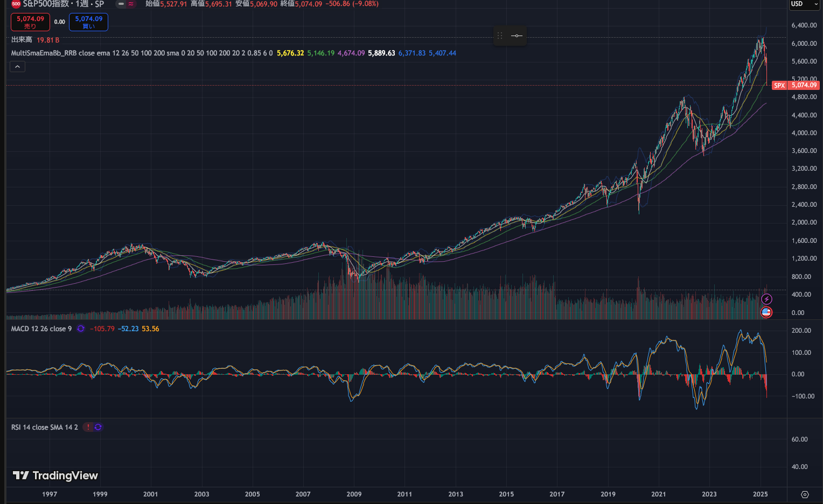Viewport: 823px width, 504px height.
Task: Click the SPX price label on the axis
Action: tap(779, 86)
